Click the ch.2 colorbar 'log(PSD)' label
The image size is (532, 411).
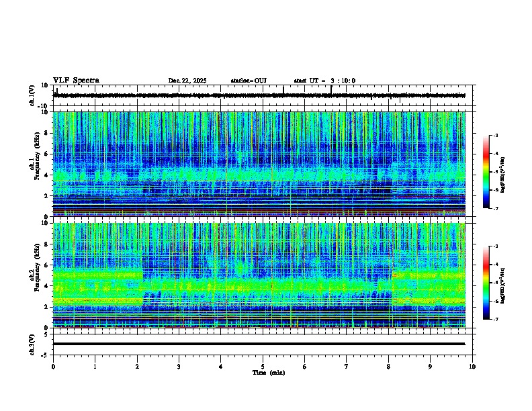[x=502, y=285]
